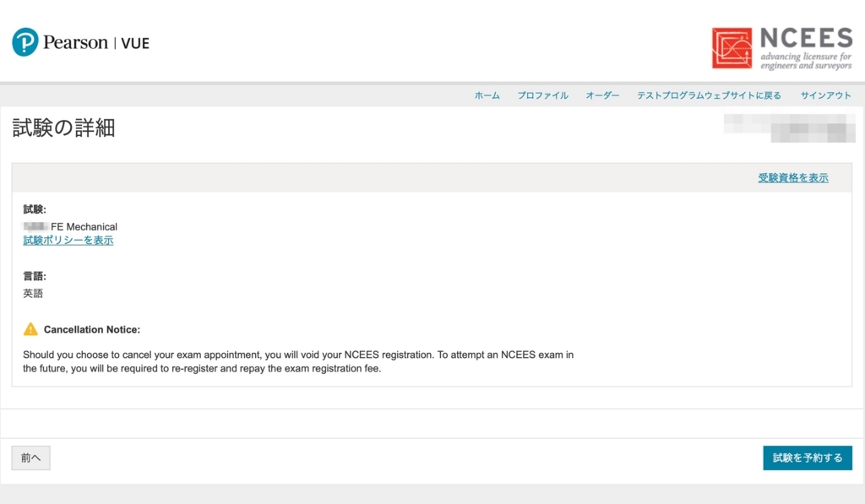Click the FE Mechanical exam name

pos(84,226)
